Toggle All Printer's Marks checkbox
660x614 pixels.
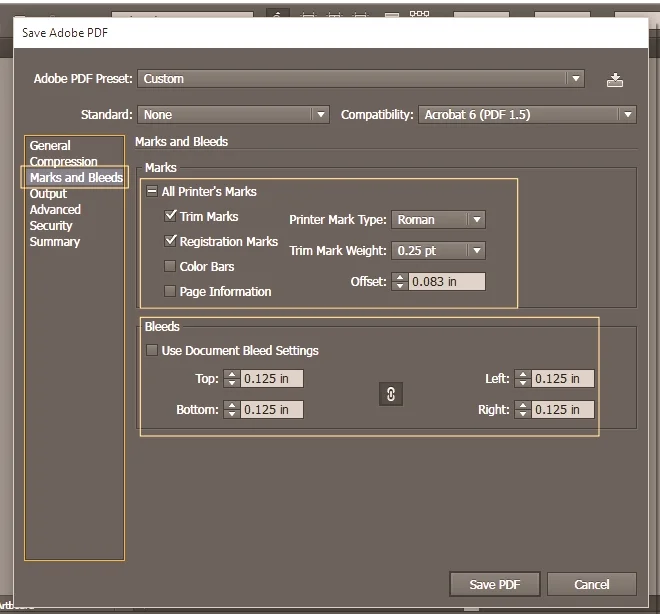[152, 191]
